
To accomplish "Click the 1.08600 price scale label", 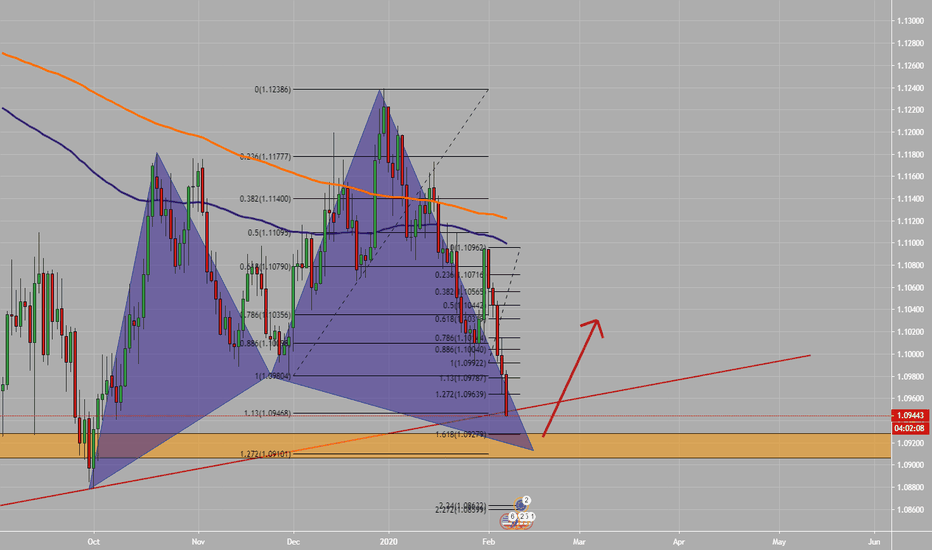I will point(910,510).
